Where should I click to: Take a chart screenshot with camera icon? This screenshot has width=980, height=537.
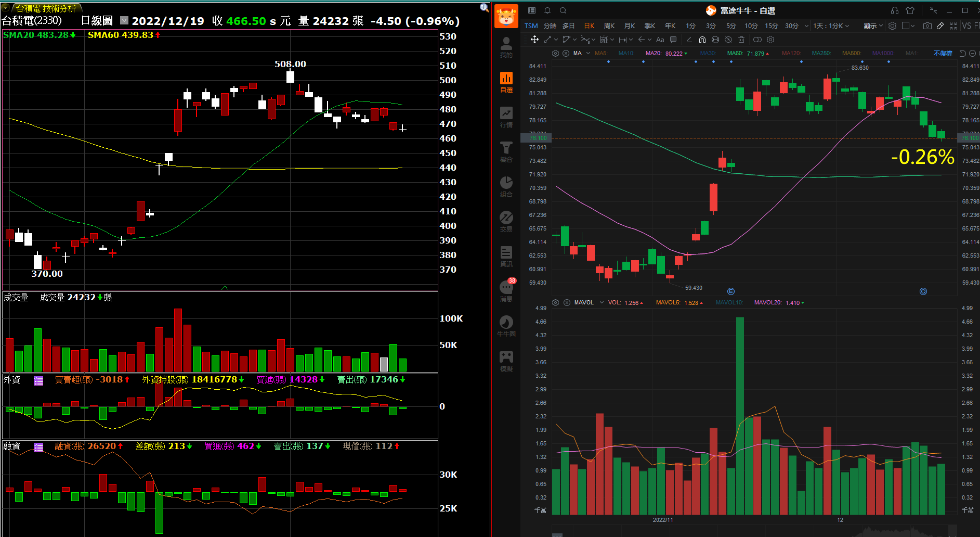(927, 25)
